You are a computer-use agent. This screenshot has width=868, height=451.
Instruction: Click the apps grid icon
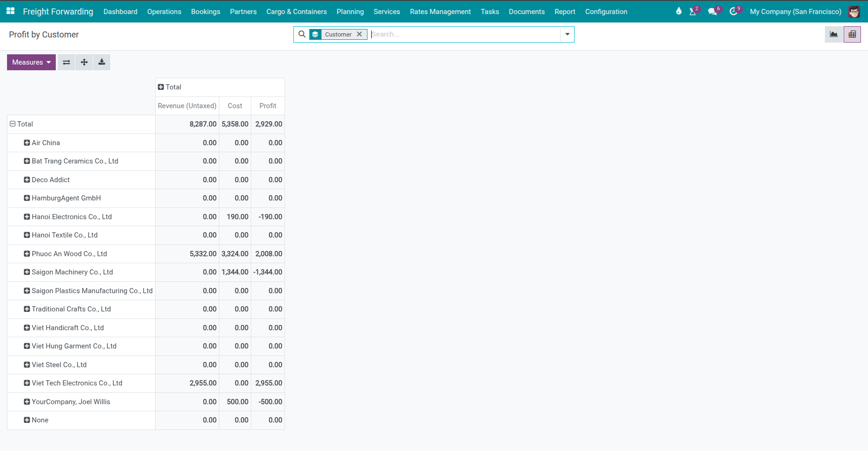(x=10, y=10)
